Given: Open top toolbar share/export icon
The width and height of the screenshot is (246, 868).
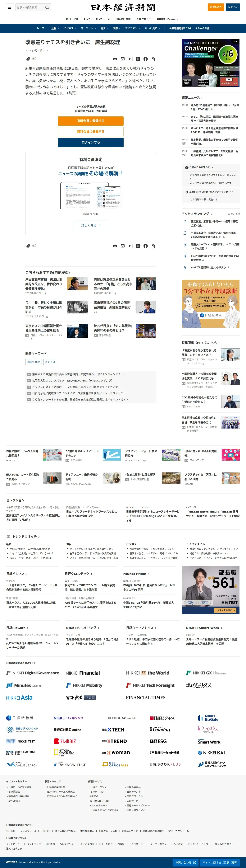Looking at the screenshot, I should [153, 59].
